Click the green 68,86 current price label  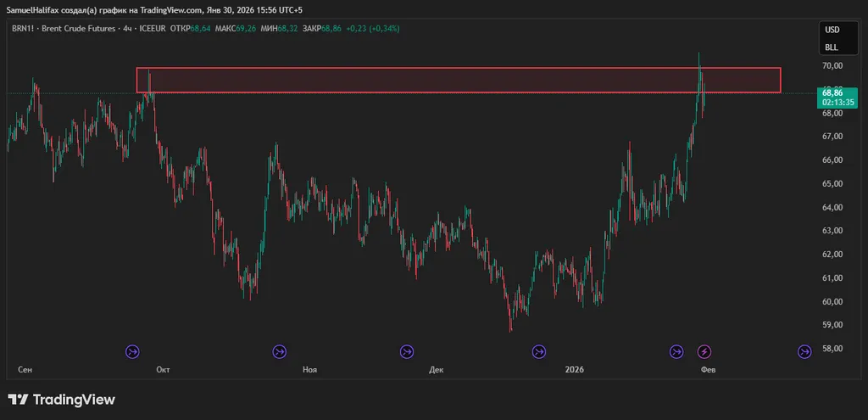(x=836, y=95)
